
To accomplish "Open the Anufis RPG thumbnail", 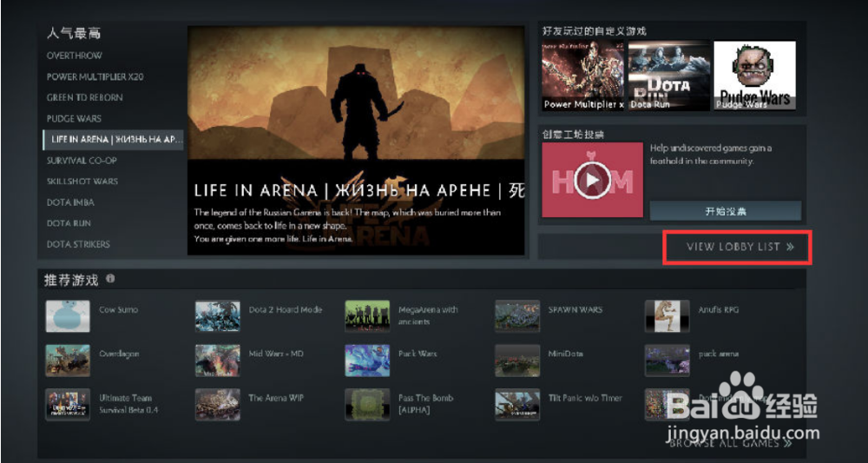I will click(667, 316).
